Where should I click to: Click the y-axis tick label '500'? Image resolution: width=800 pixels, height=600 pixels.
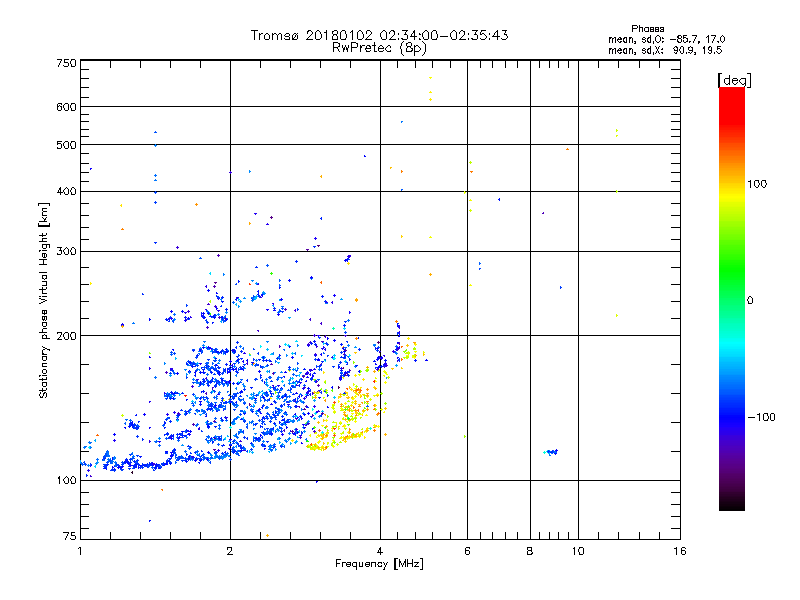(x=66, y=145)
